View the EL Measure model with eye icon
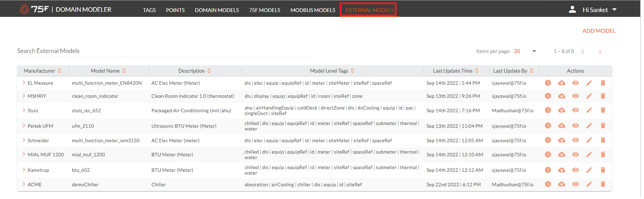Screen dimensions: 644x199 coord(576,83)
